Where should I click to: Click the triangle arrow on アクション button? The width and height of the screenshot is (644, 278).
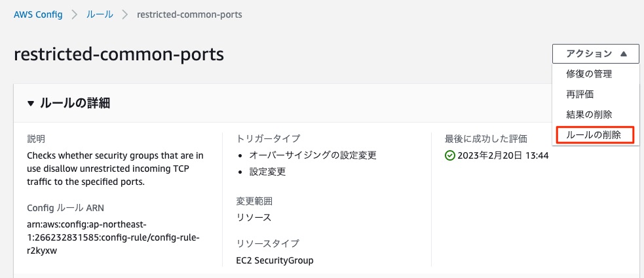[x=624, y=54]
